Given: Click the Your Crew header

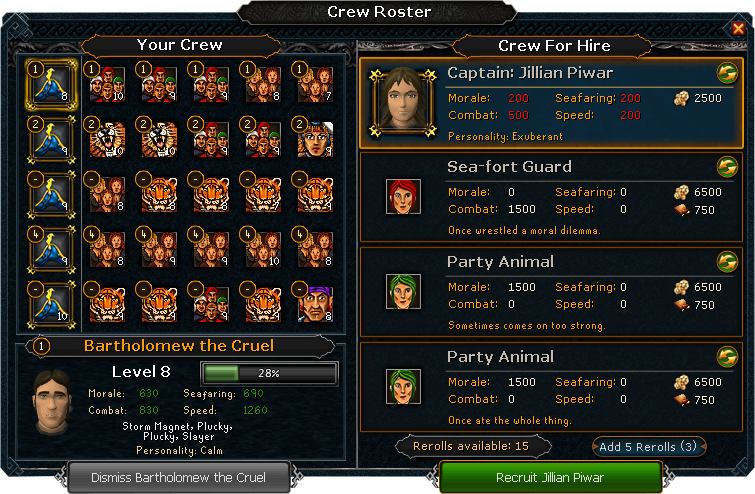Looking at the screenshot, I should pyautogui.click(x=180, y=45).
